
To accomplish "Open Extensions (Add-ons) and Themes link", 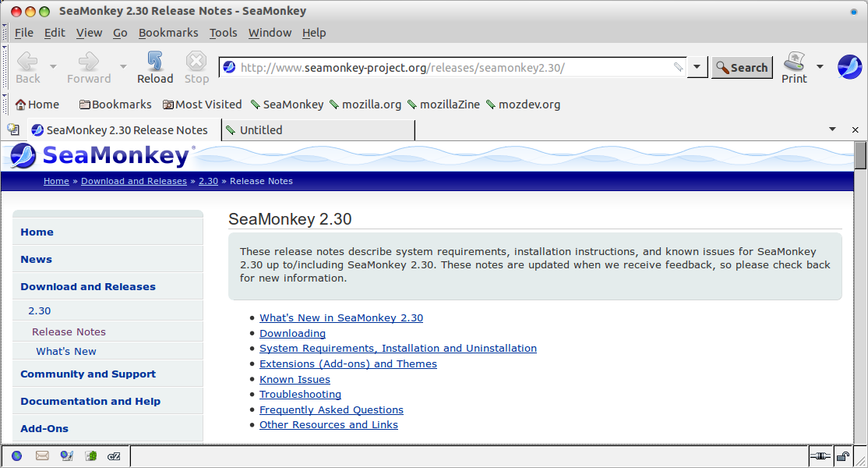I will (348, 364).
